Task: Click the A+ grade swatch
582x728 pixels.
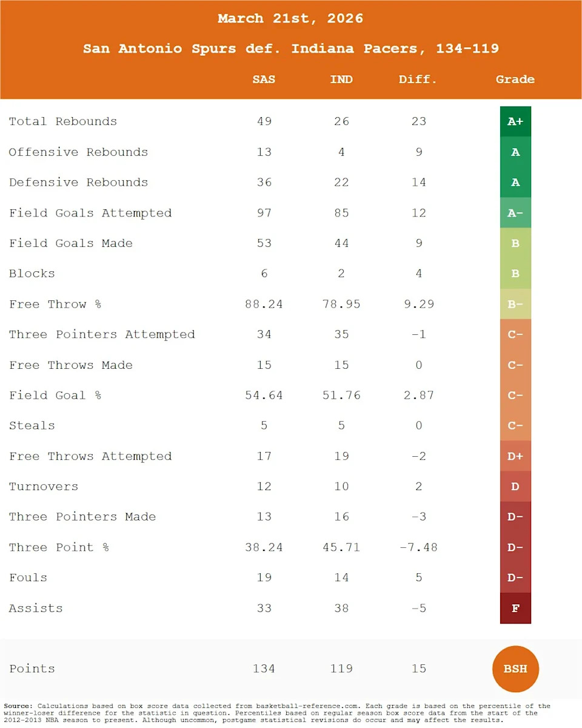Action: [x=515, y=121]
